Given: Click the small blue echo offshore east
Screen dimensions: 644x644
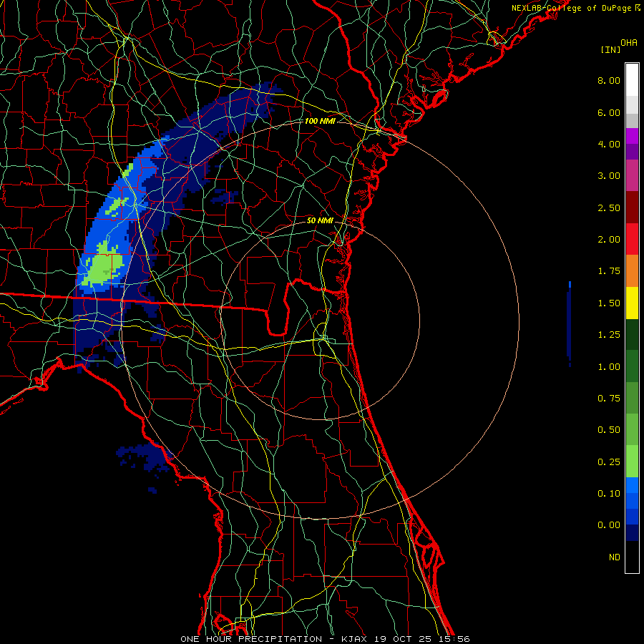Looking at the screenshot, I should pyautogui.click(x=570, y=323).
